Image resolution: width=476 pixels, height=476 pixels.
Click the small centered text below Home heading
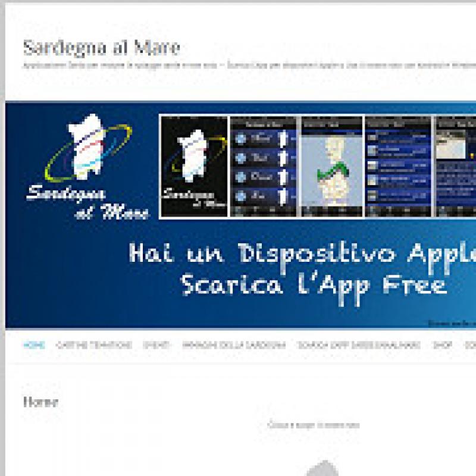coord(313,425)
